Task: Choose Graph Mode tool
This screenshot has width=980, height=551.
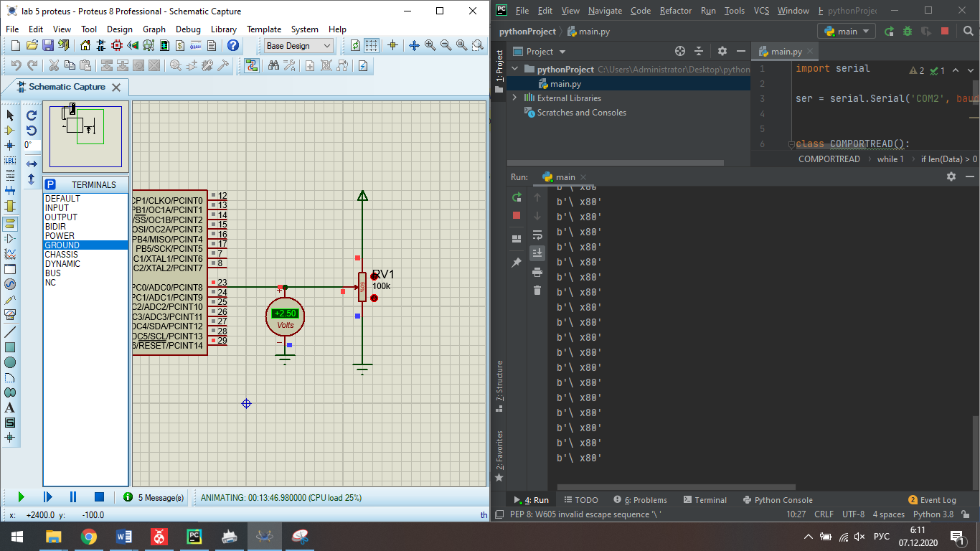Action: point(10,254)
